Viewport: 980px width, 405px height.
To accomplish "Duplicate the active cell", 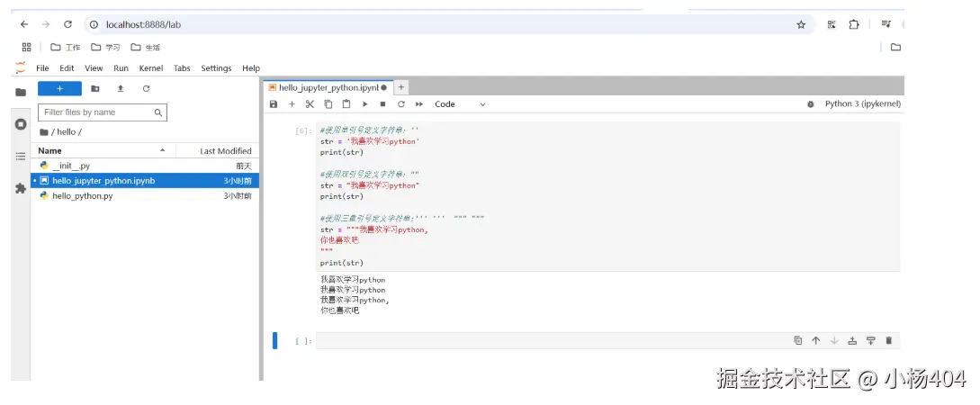I will [798, 340].
